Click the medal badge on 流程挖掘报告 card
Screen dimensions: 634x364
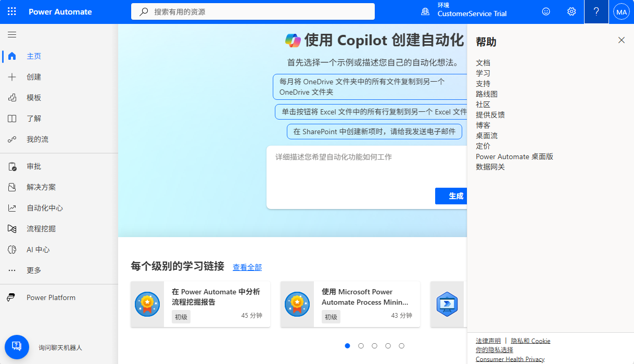147,305
